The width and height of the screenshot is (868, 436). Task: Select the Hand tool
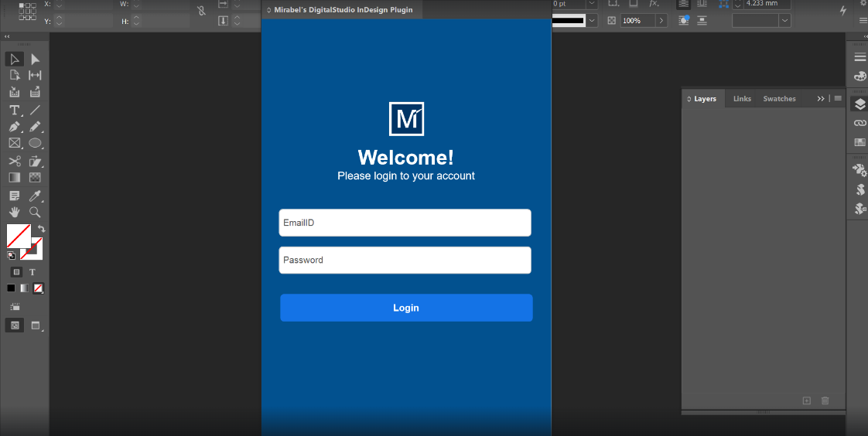pyautogui.click(x=15, y=212)
